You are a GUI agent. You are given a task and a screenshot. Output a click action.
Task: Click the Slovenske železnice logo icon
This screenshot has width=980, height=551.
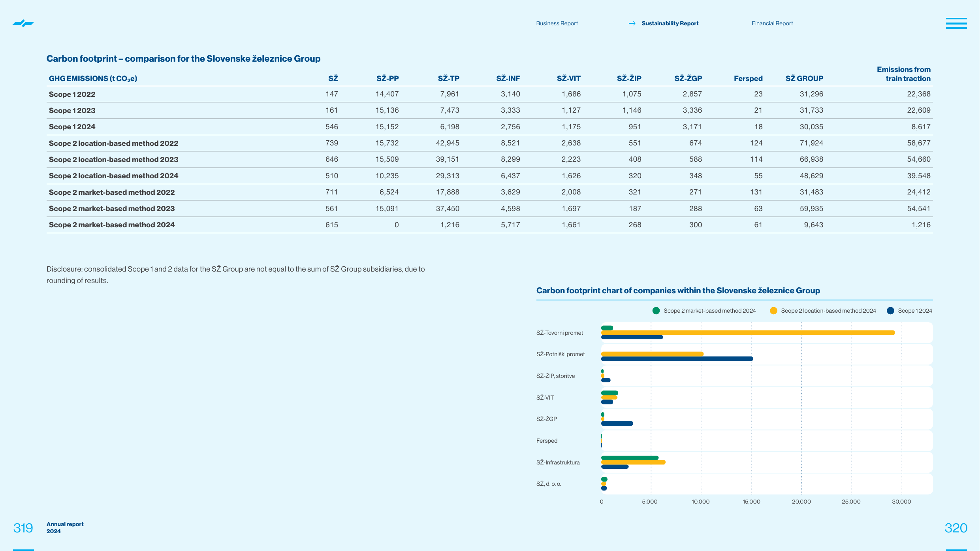coord(23,23)
